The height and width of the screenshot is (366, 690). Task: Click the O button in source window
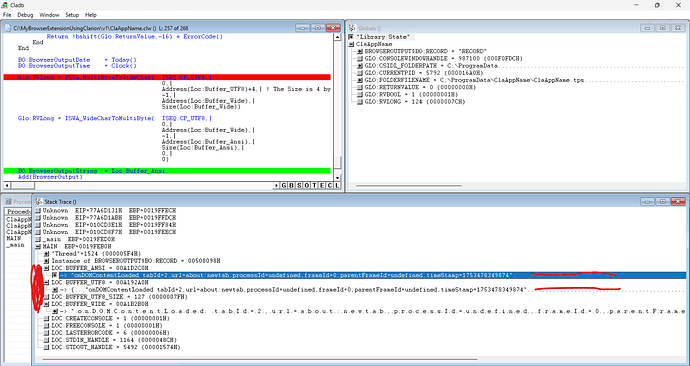tap(306, 186)
